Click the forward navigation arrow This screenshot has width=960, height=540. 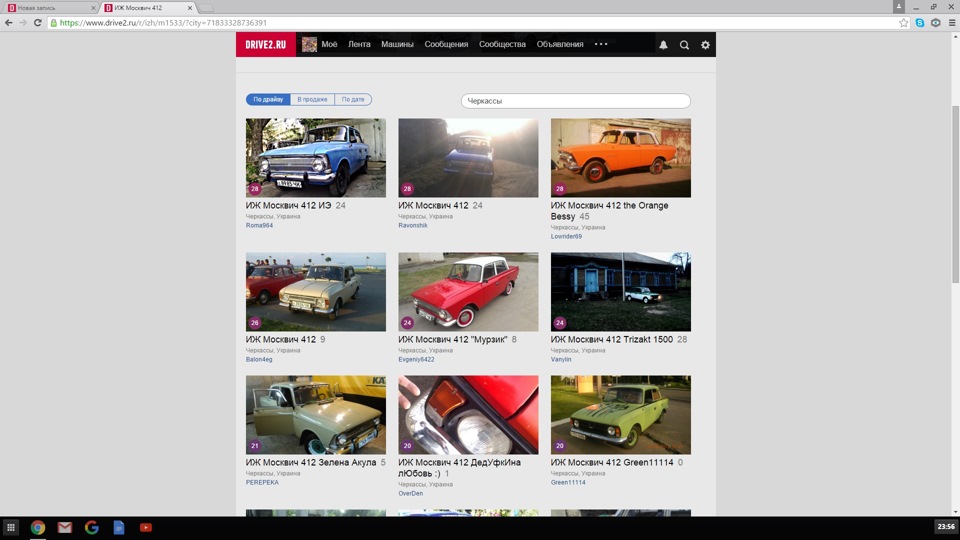[x=23, y=23]
